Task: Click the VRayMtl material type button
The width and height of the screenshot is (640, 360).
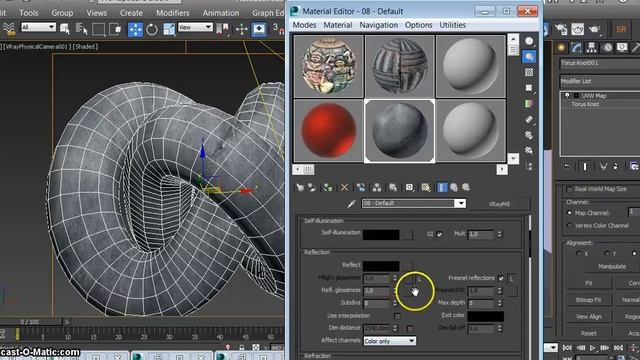Action: click(499, 204)
